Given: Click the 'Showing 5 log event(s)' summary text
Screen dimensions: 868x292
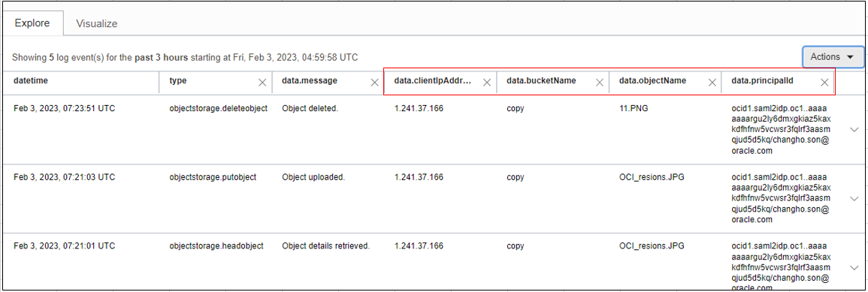Looking at the screenshot, I should click(x=185, y=57).
